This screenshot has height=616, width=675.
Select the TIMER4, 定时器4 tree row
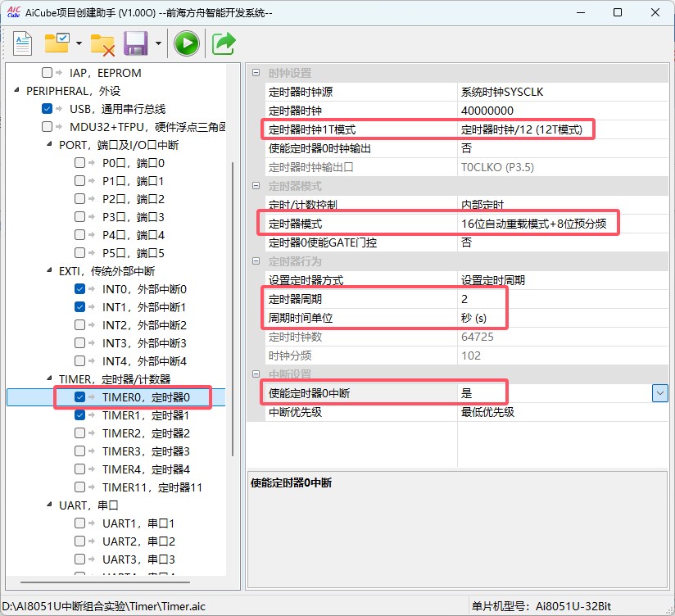[x=146, y=469]
